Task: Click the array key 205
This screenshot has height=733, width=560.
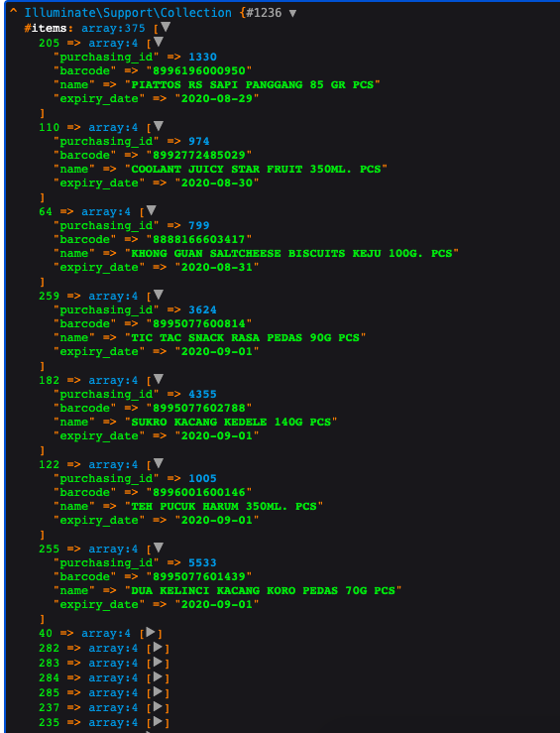Action: (x=49, y=43)
